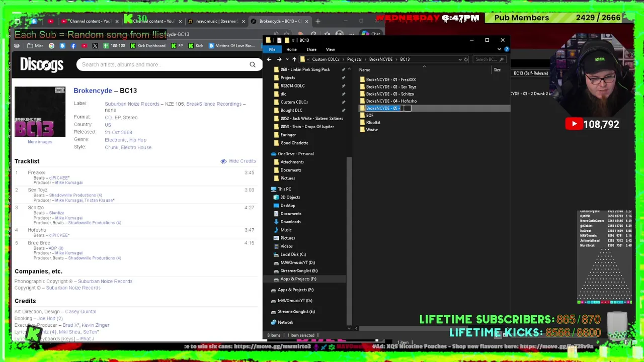Open the Hip Hop genre link
Screen dimensions: 644x362
(138, 140)
